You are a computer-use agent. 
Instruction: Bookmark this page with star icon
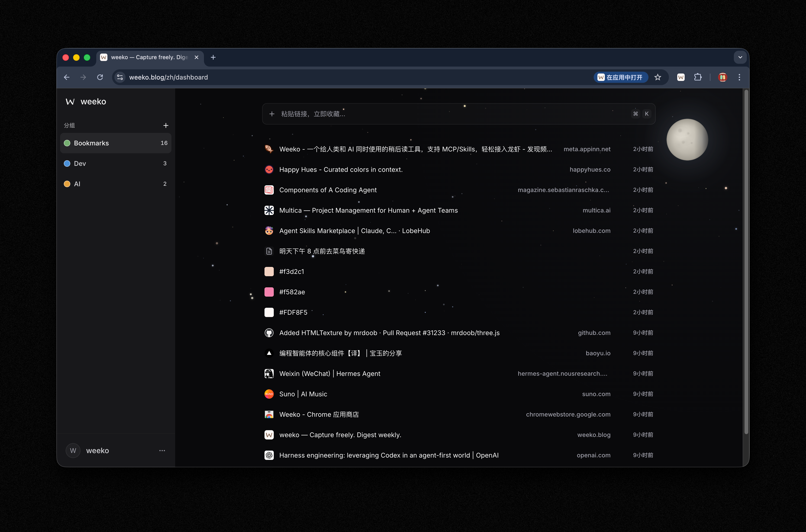[658, 77]
